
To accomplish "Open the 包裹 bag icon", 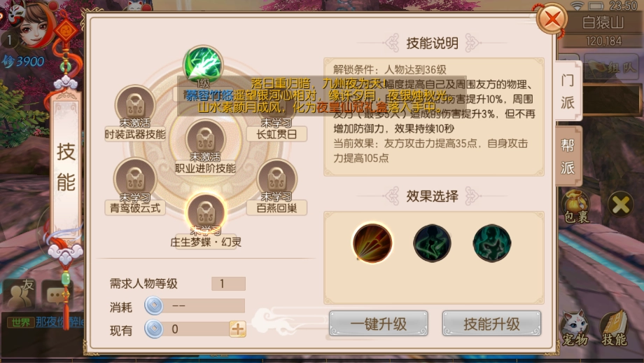I will (575, 207).
